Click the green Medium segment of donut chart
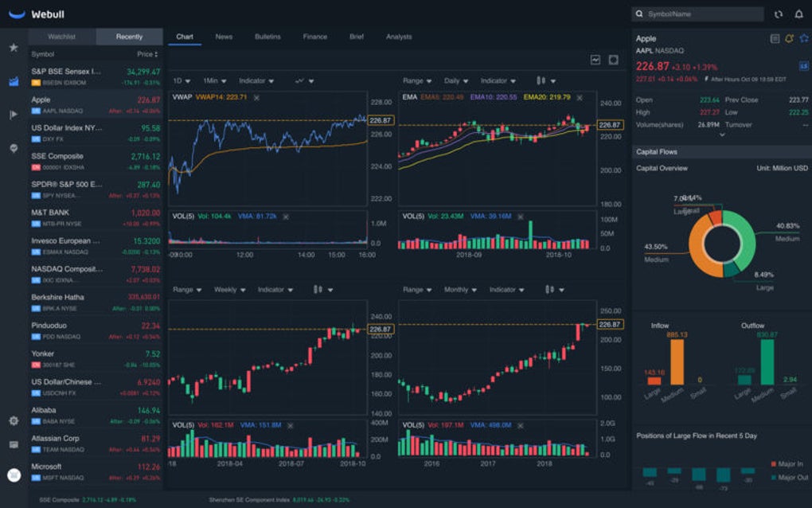 [746, 239]
